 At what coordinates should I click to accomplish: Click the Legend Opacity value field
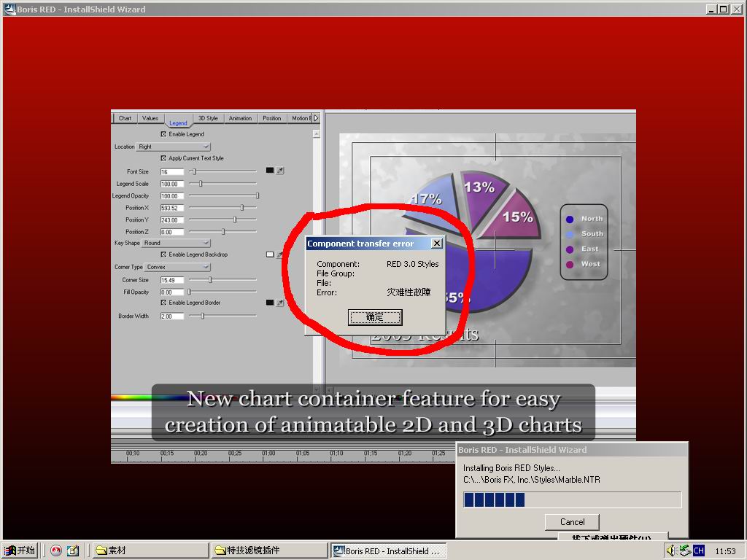pos(172,196)
